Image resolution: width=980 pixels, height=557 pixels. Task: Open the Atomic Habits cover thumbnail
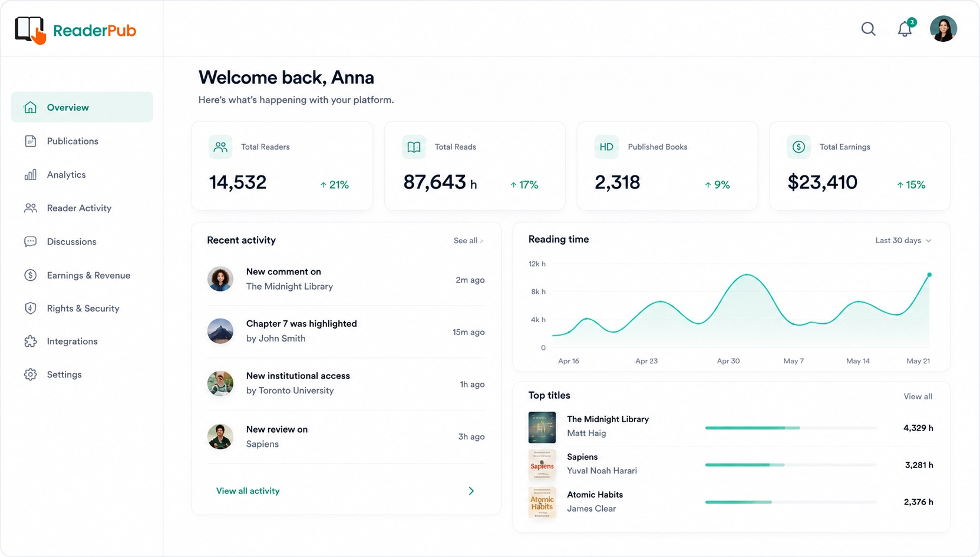pyautogui.click(x=542, y=502)
